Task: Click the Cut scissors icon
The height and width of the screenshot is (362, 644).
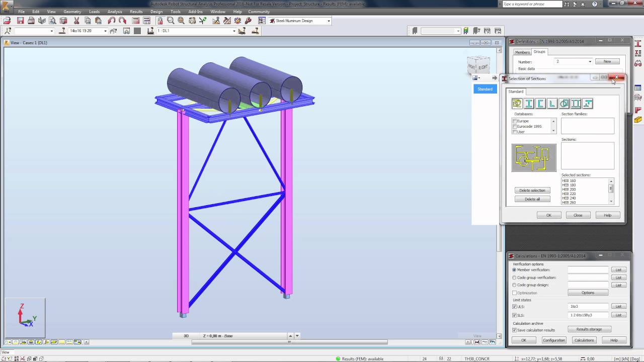Action: [x=76, y=21]
